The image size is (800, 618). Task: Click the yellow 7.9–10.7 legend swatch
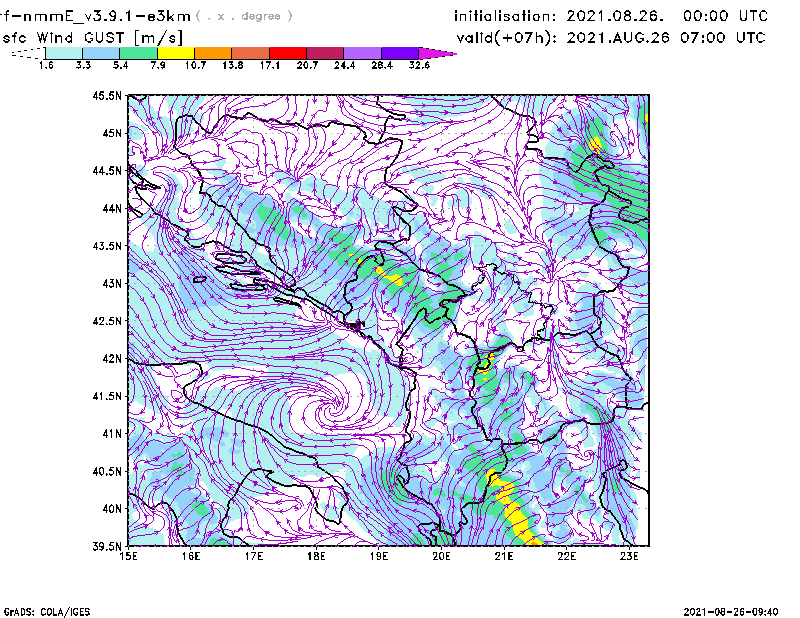tap(176, 53)
